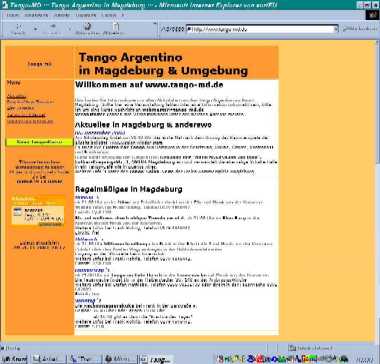Click the weather widget icon in sidebar
The height and width of the screenshot is (364, 380).
click(17, 212)
